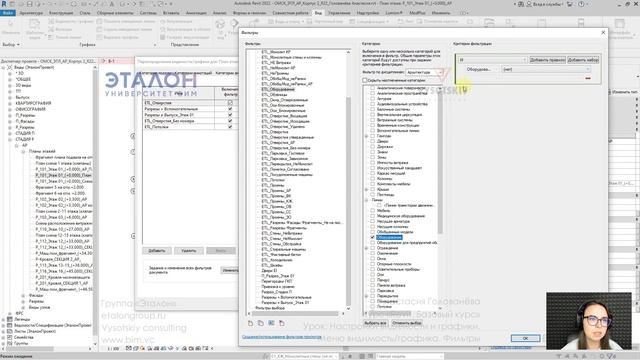Open the И operator dropdown in filter rules

click(x=492, y=60)
